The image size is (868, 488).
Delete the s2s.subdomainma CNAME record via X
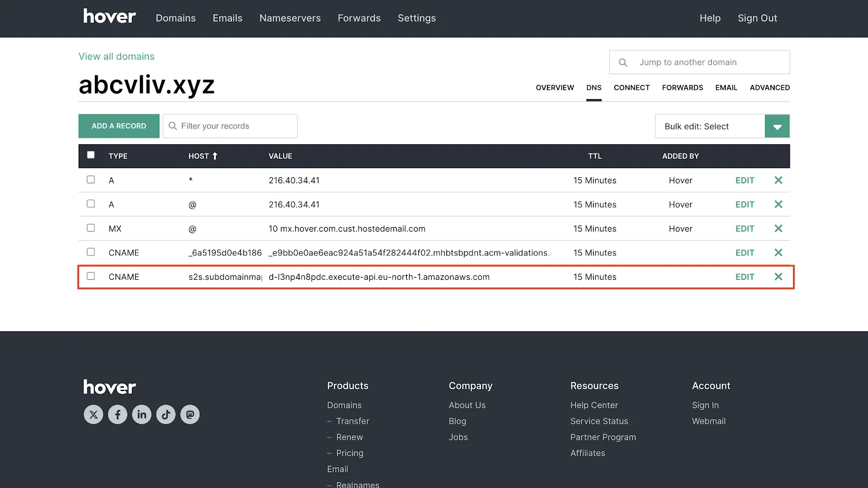pos(778,277)
